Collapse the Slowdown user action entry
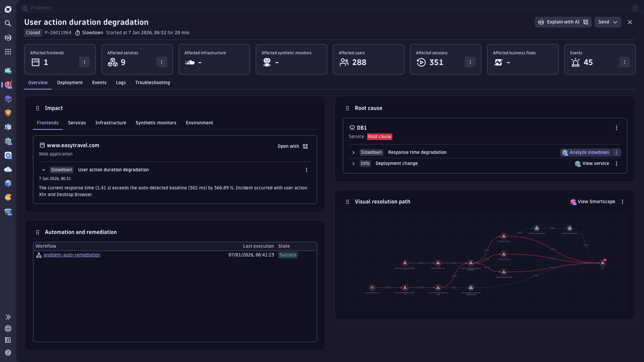 point(44,170)
